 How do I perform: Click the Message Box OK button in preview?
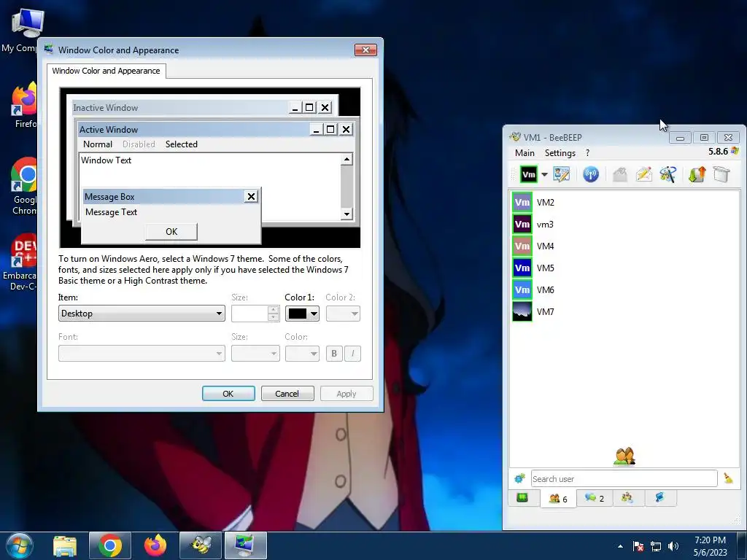171,231
